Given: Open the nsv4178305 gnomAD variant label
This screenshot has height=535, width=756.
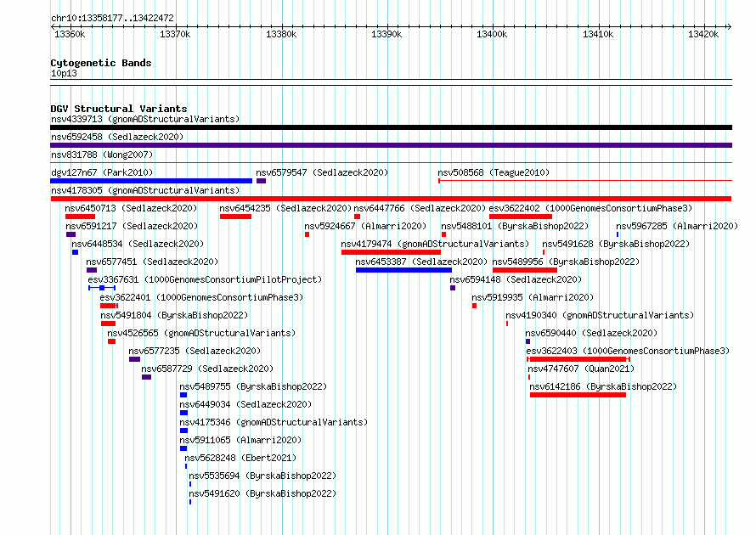Looking at the screenshot, I should pyautogui.click(x=145, y=190).
